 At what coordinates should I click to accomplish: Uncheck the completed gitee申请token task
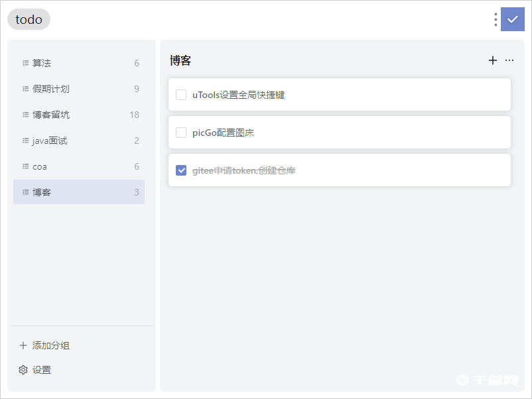coord(180,170)
